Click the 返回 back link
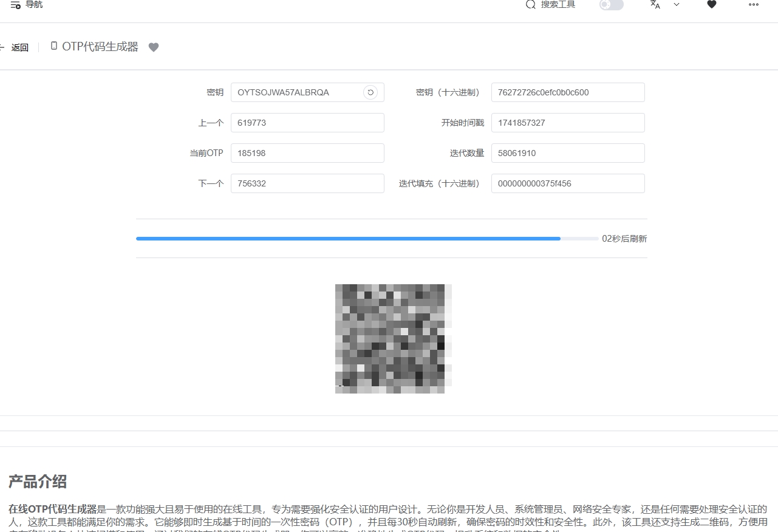This screenshot has width=778, height=532. point(19,47)
